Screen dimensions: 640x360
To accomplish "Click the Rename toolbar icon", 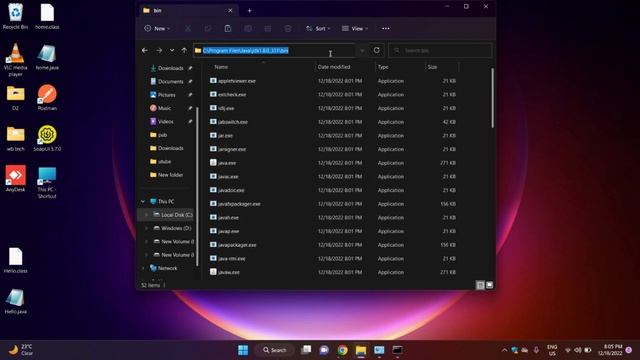I will 248,29.
